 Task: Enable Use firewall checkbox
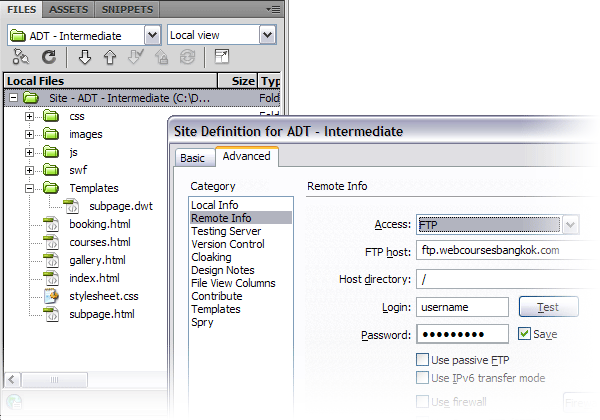(x=422, y=402)
